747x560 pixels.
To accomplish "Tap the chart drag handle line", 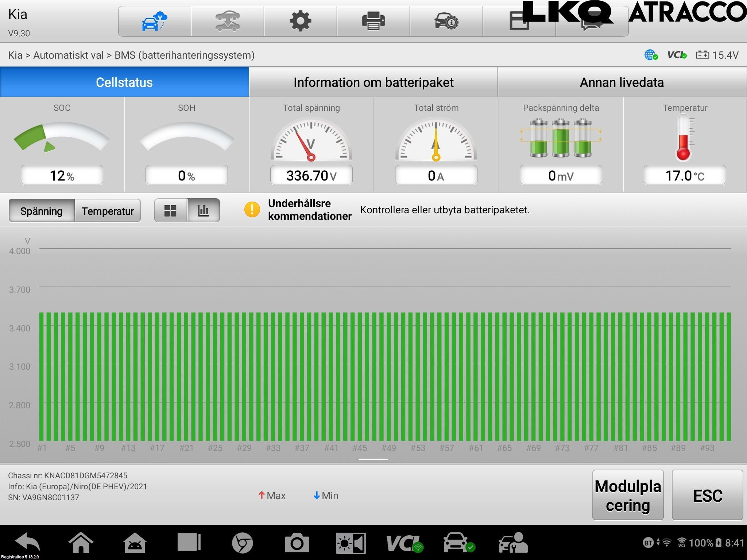I will click(373, 459).
